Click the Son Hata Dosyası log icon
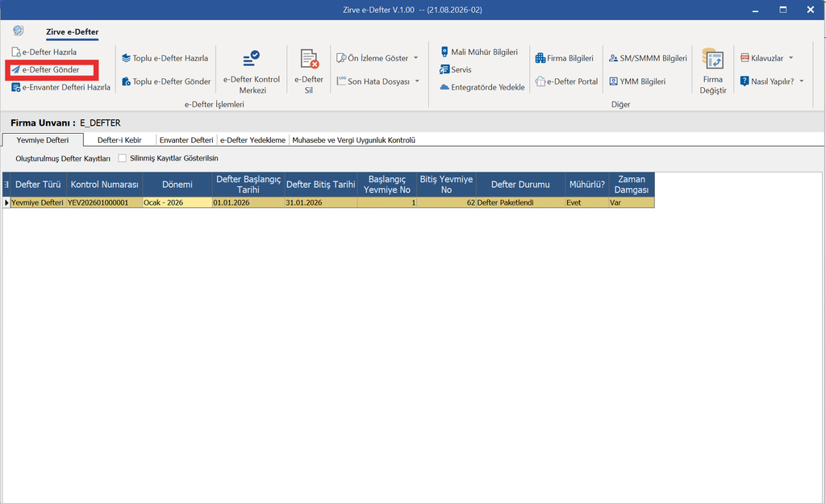 341,81
